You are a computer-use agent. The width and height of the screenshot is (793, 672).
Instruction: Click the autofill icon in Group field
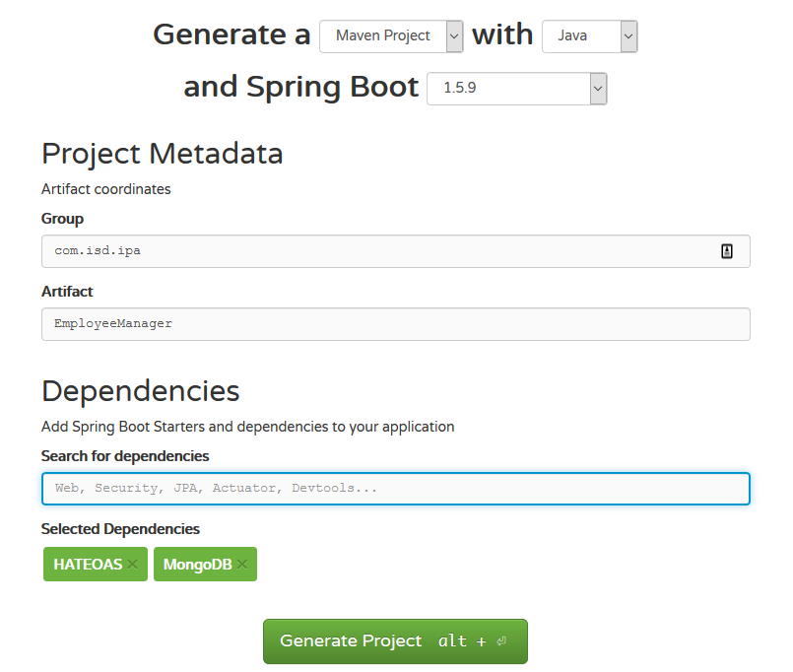[727, 251]
